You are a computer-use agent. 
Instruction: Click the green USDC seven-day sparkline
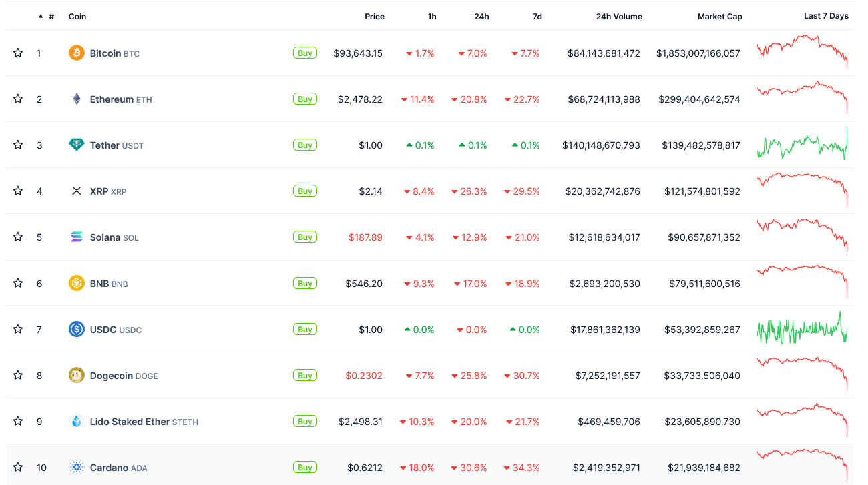point(801,329)
